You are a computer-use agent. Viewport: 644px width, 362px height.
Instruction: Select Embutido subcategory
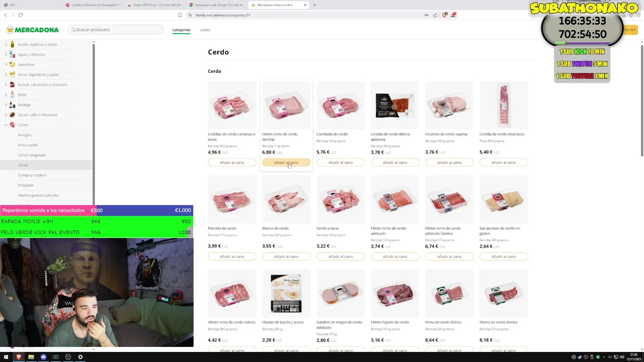click(26, 185)
